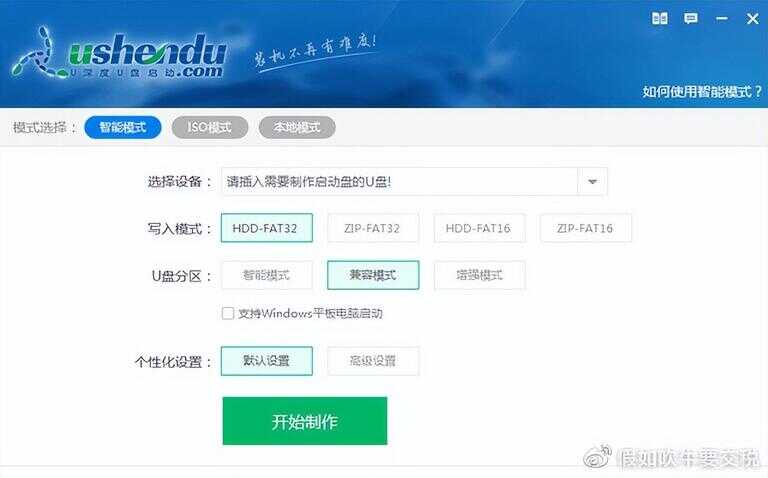Switch to ISO模式 tab
The width and height of the screenshot is (768, 478).
(x=210, y=127)
